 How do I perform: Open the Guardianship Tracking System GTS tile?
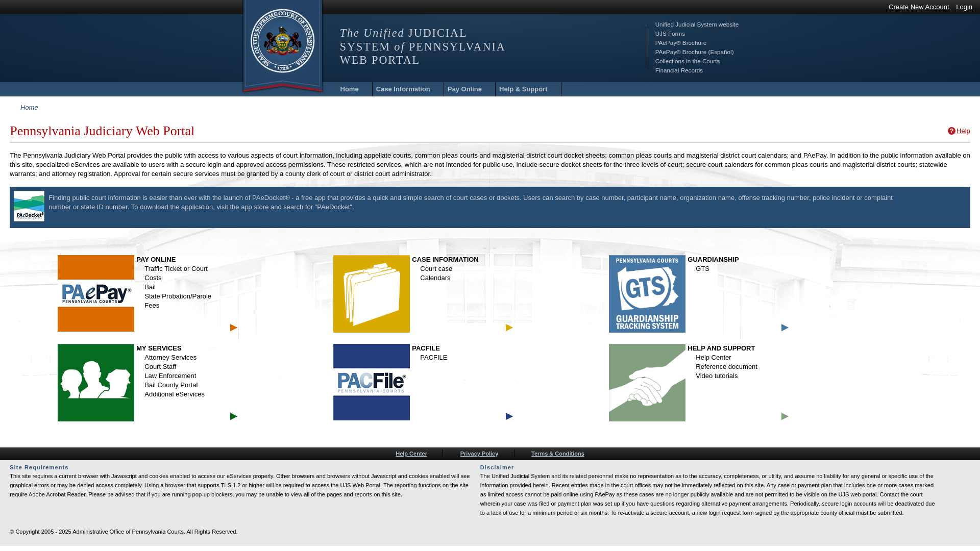click(647, 294)
